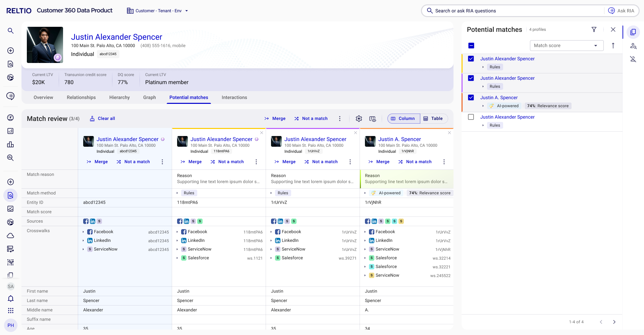Open the notifications bell in the sidebar
644x335 pixels.
point(11,298)
